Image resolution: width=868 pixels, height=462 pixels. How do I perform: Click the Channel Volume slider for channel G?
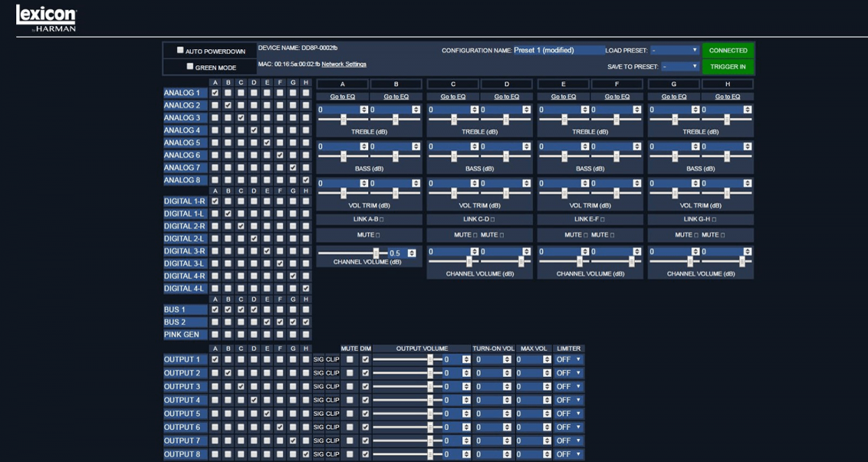click(674, 262)
